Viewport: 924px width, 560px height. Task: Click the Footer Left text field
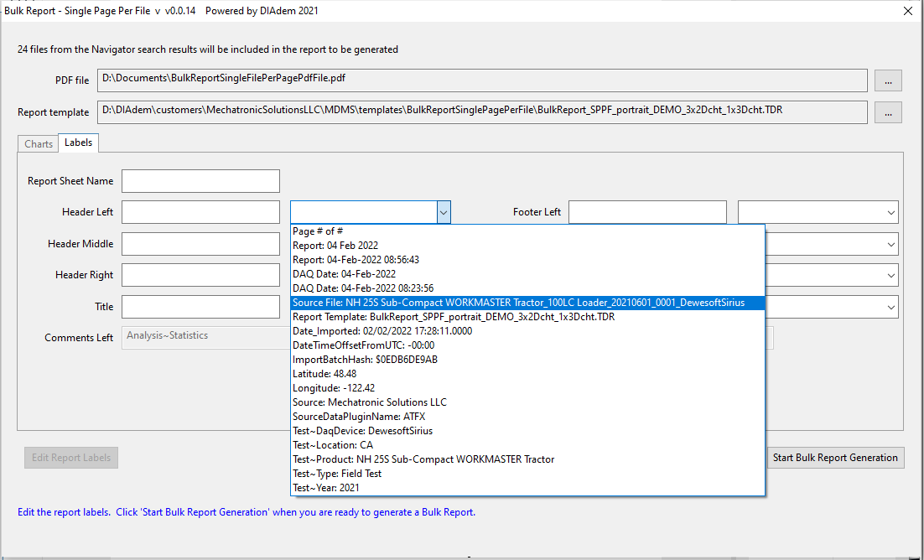tap(647, 213)
